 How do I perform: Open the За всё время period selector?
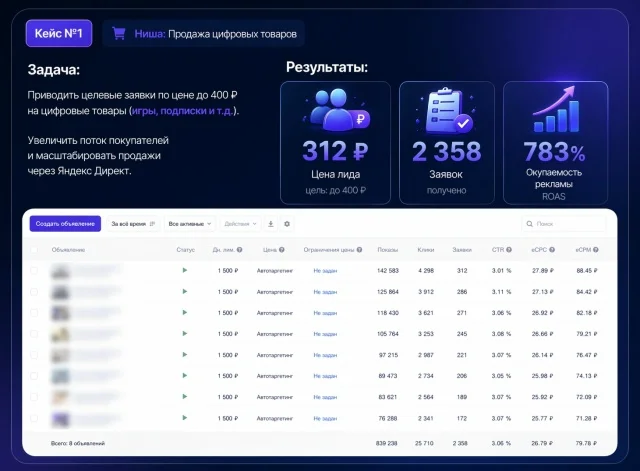133,224
